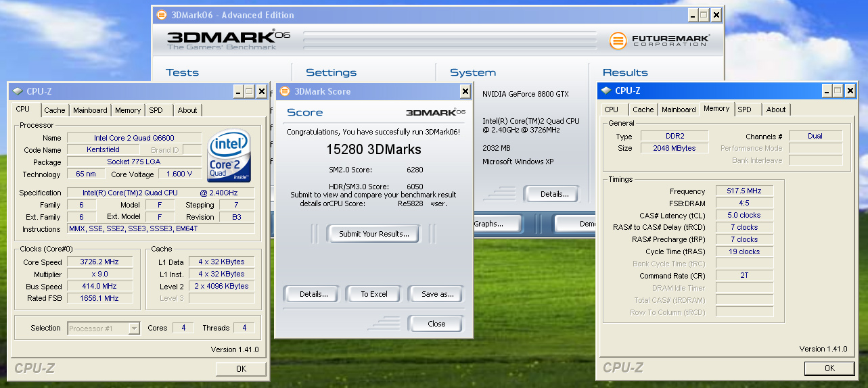Click Cycle Time (tRAS) value 19 clocks
The height and width of the screenshot is (388, 868).
click(744, 251)
